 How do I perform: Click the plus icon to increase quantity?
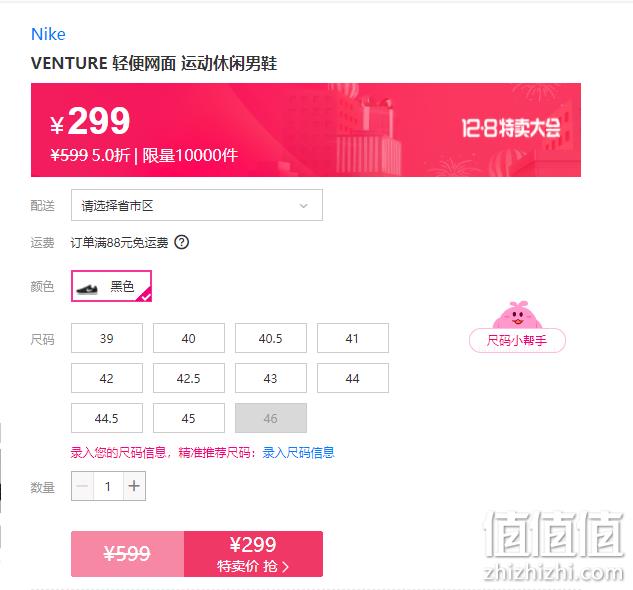point(134,486)
